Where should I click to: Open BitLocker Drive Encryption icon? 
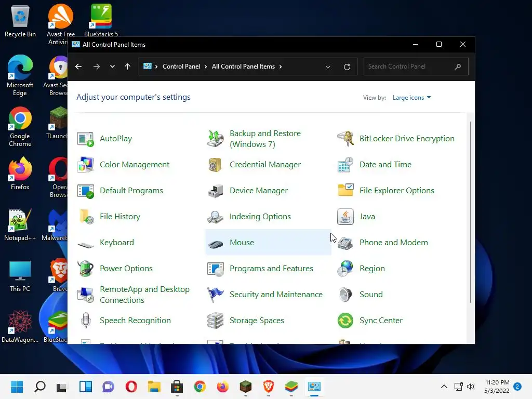click(345, 139)
